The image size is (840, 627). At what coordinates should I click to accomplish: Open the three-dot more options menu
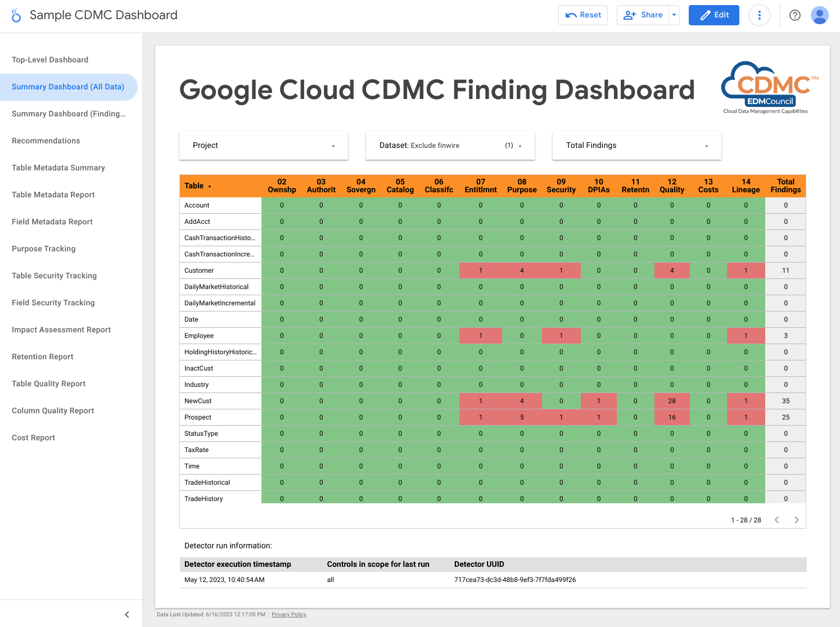point(759,15)
